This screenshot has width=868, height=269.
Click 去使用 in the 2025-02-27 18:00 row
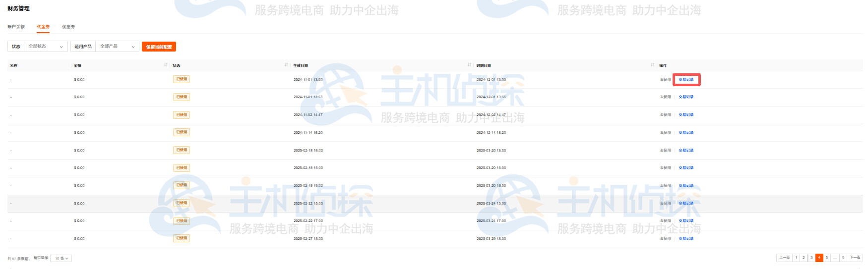[x=665, y=239]
